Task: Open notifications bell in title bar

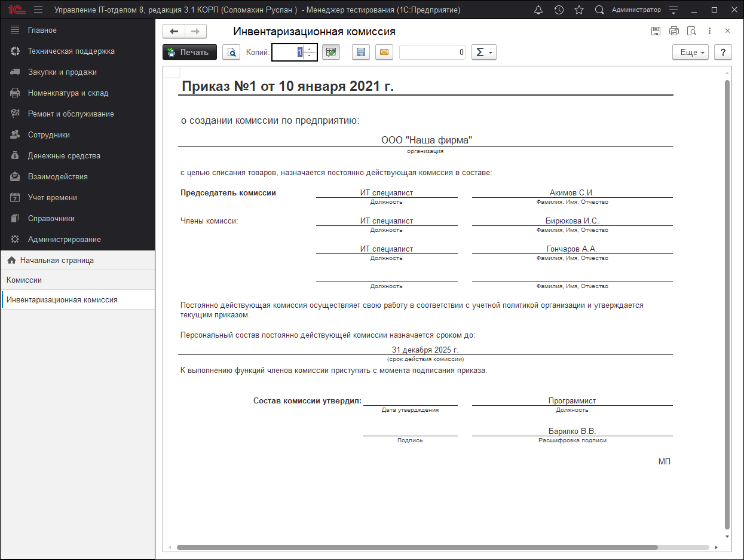Action: 538,10
